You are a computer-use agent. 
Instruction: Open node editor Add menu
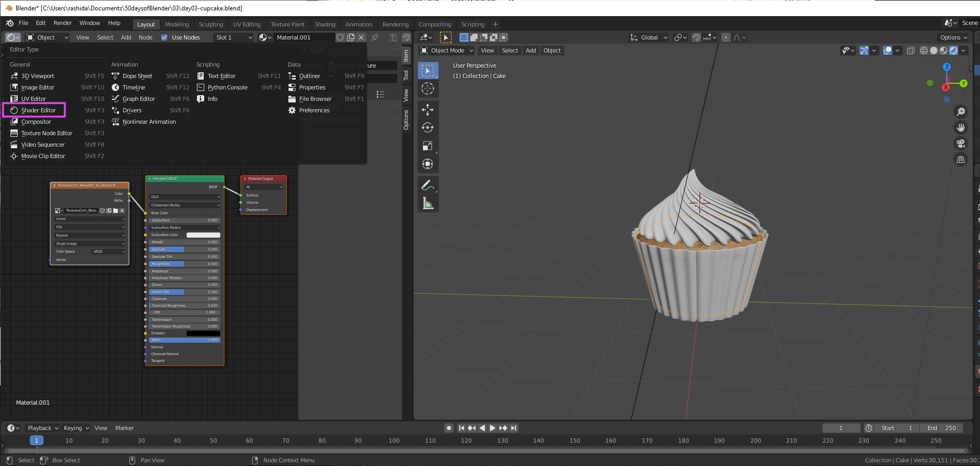pyautogui.click(x=126, y=37)
